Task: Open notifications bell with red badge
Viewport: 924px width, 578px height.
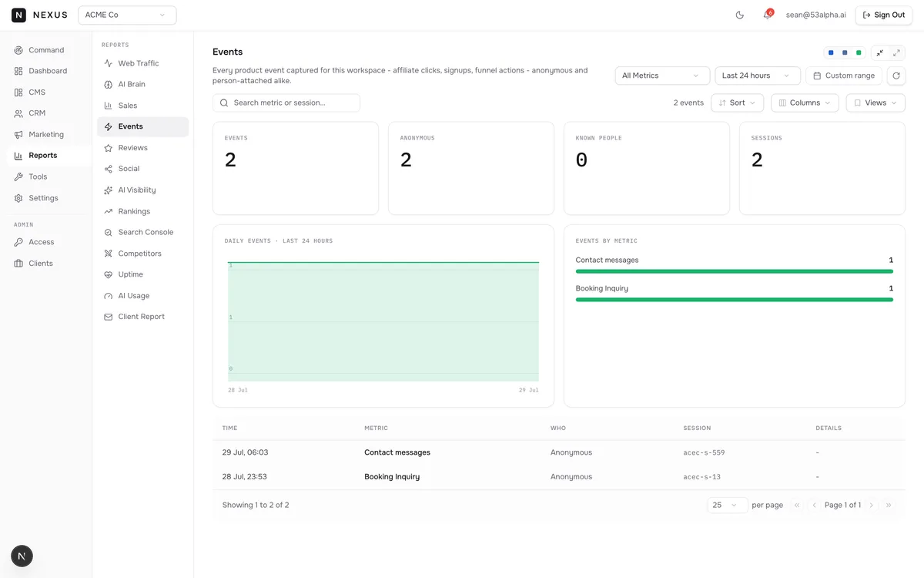Action: (x=767, y=15)
